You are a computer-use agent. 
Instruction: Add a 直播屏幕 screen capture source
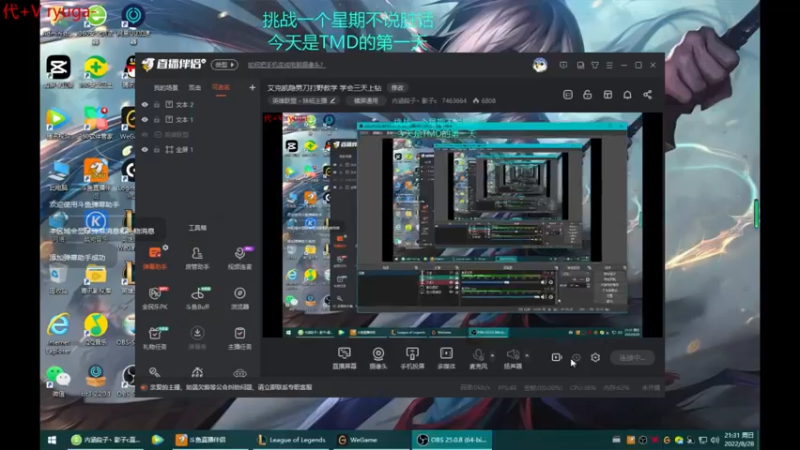tap(344, 358)
